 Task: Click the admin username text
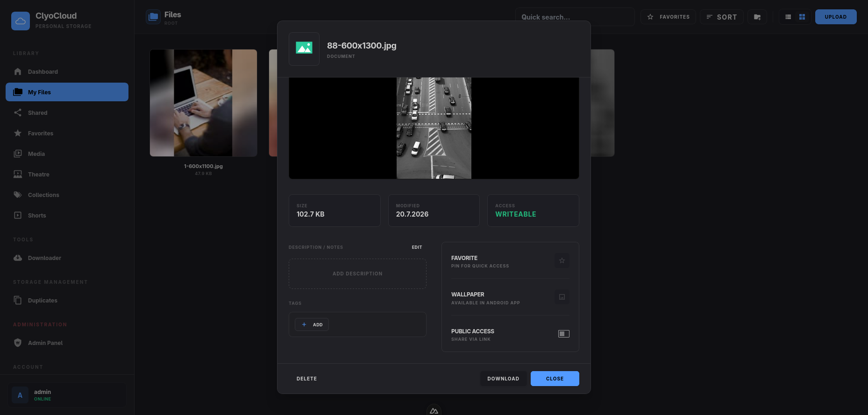(x=43, y=392)
